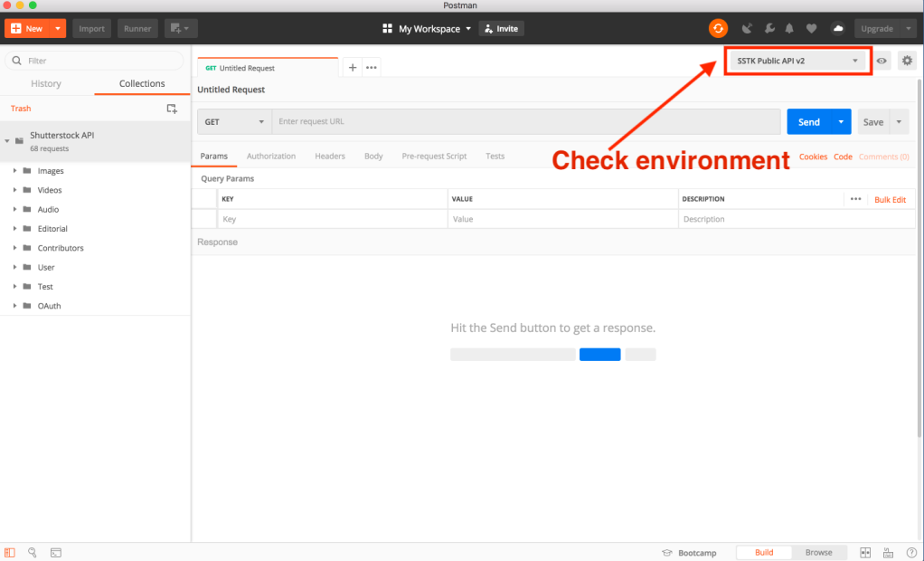This screenshot has width=924, height=561.
Task: Open tab options three-dot menu
Action: click(x=372, y=67)
